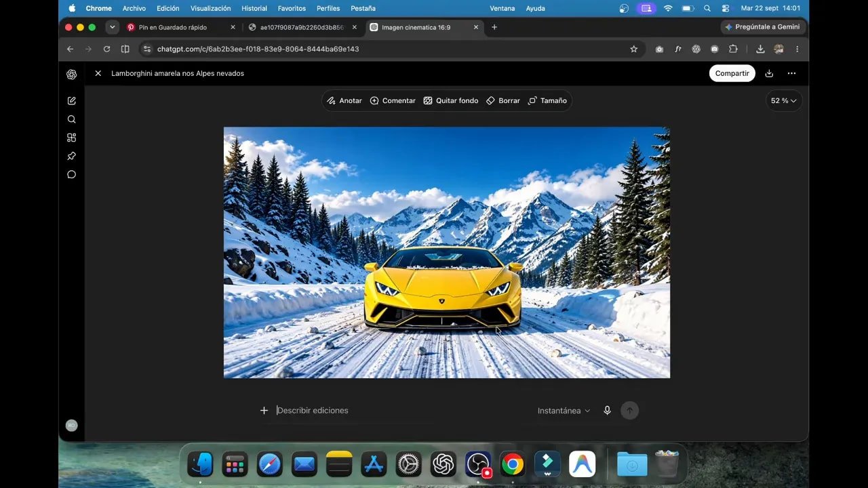Click the plus attach icon beside the prompt
This screenshot has width=868, height=488.
tap(264, 410)
